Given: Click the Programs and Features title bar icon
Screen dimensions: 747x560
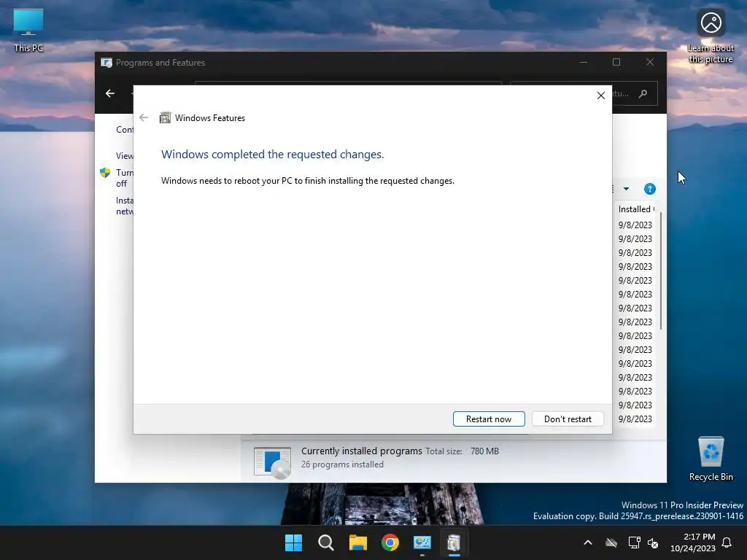Looking at the screenshot, I should tap(107, 63).
